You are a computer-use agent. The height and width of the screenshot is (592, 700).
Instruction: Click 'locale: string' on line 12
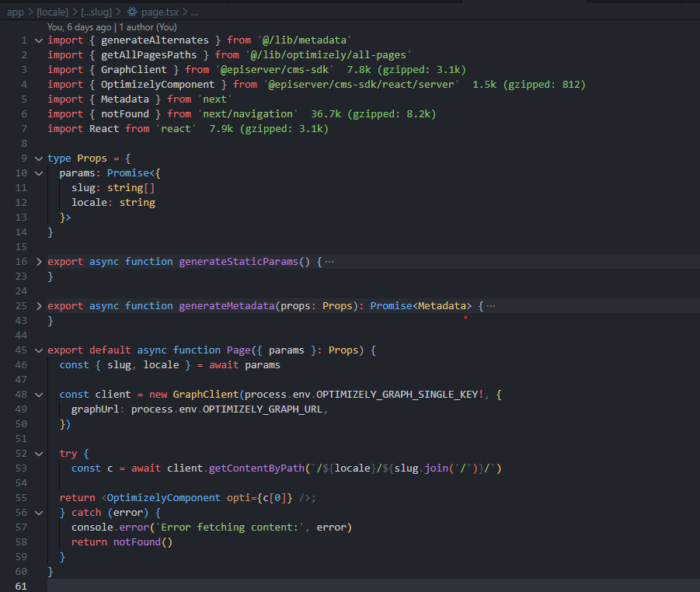(113, 202)
